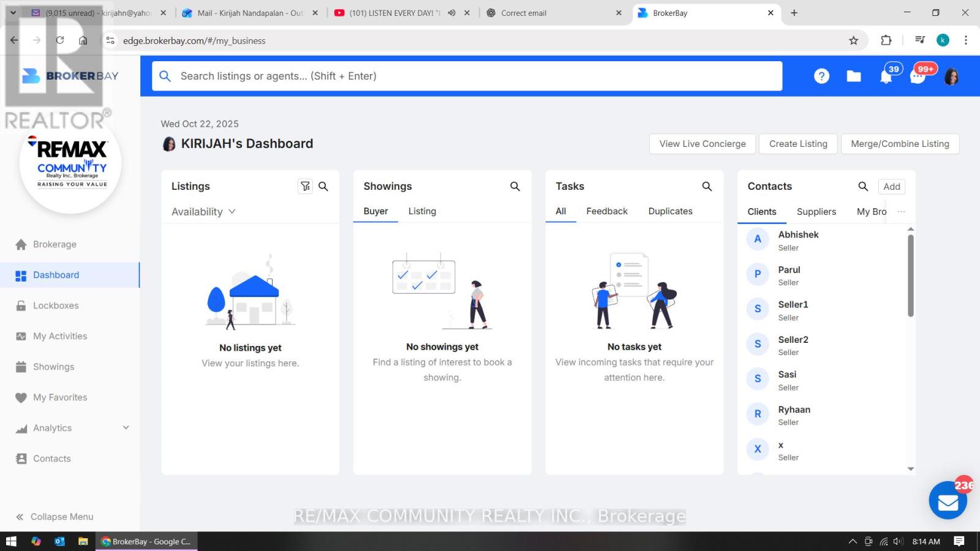
Task: Click the search icon in Contacts panel
Action: (863, 186)
